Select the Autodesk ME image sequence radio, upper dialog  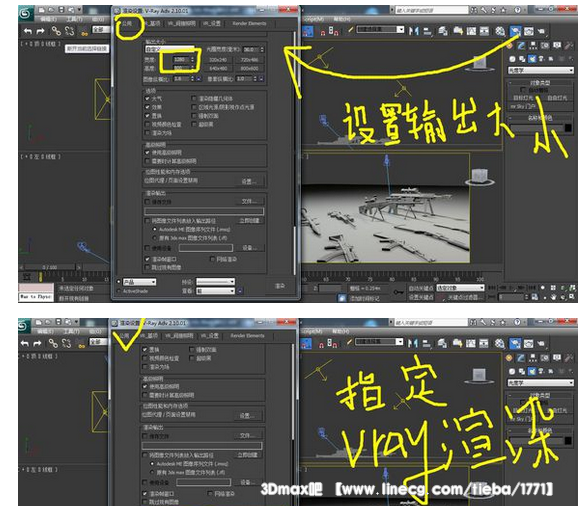pyautogui.click(x=155, y=229)
